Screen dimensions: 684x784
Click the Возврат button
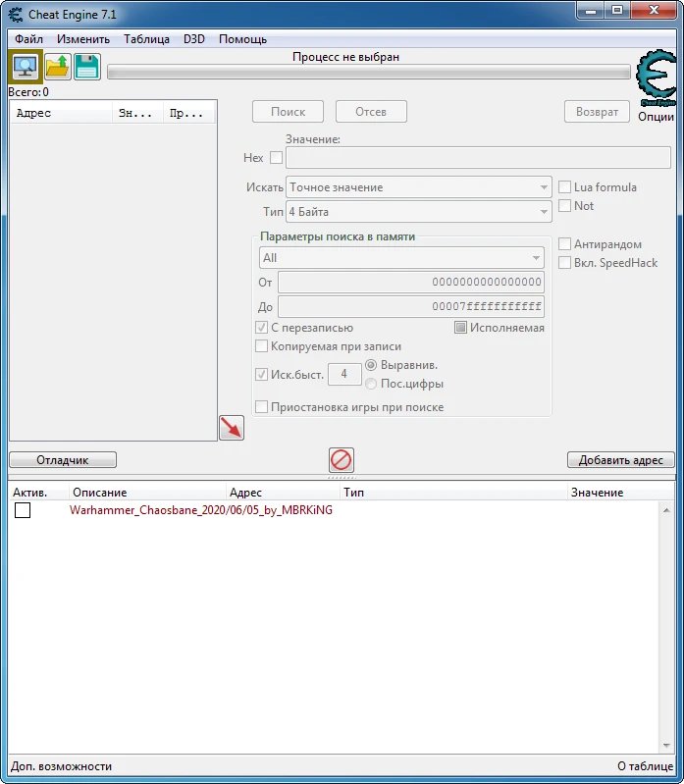(x=597, y=112)
